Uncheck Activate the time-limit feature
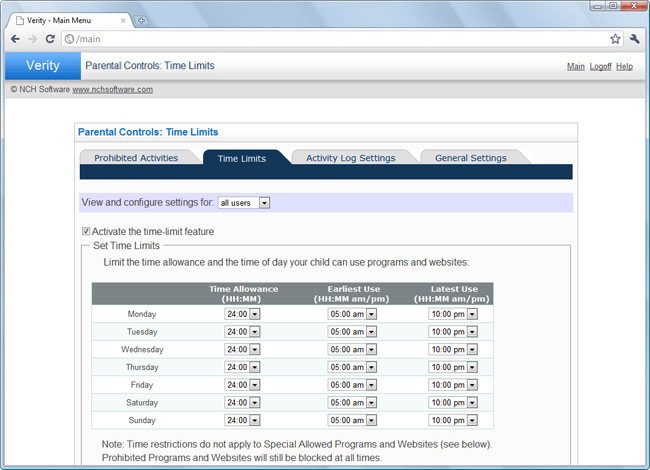Viewport: 650px width, 470px height. coord(86,231)
